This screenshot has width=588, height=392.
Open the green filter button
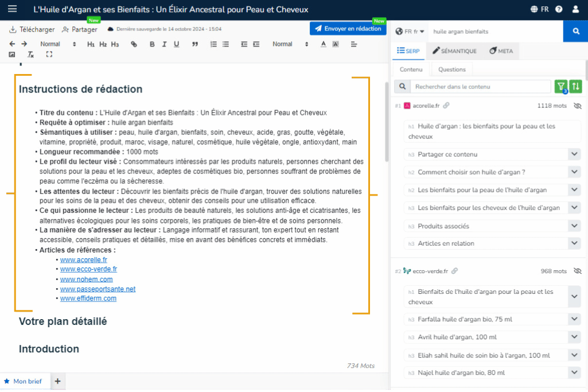click(561, 87)
